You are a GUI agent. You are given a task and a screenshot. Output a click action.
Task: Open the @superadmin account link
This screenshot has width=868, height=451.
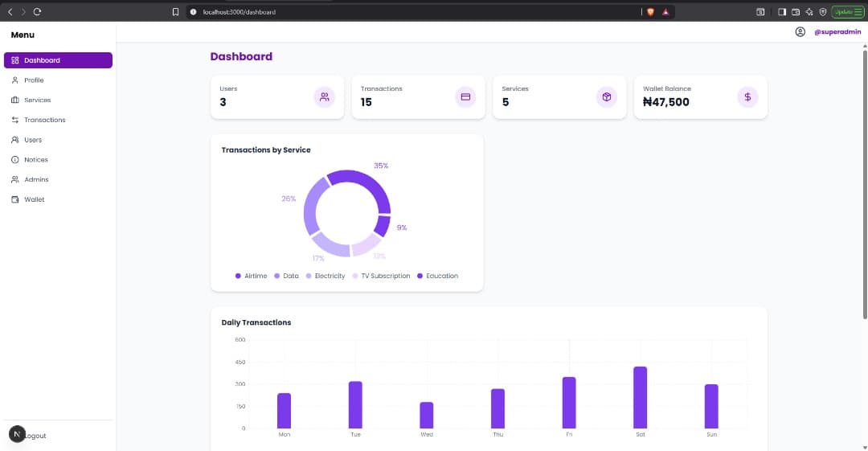tap(837, 32)
